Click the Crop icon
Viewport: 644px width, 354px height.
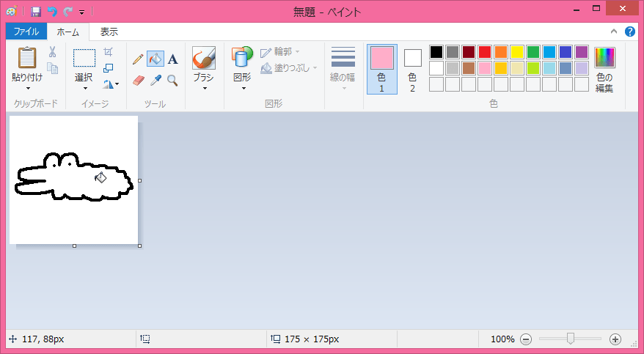click(108, 52)
